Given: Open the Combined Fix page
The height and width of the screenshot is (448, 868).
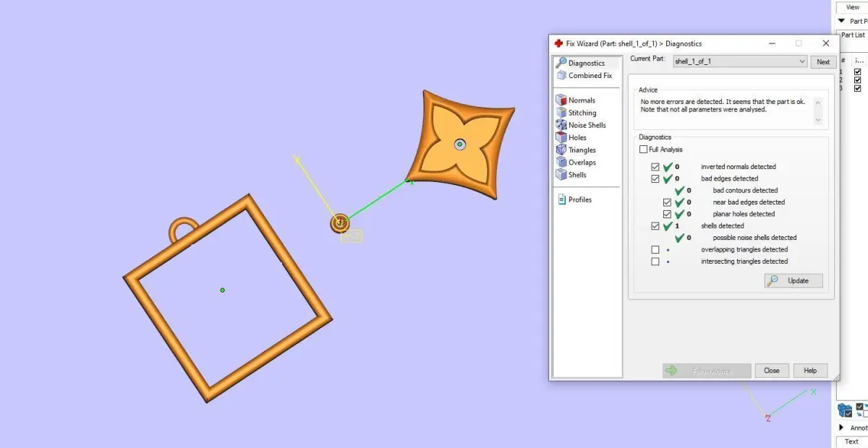Looking at the screenshot, I should (584, 75).
